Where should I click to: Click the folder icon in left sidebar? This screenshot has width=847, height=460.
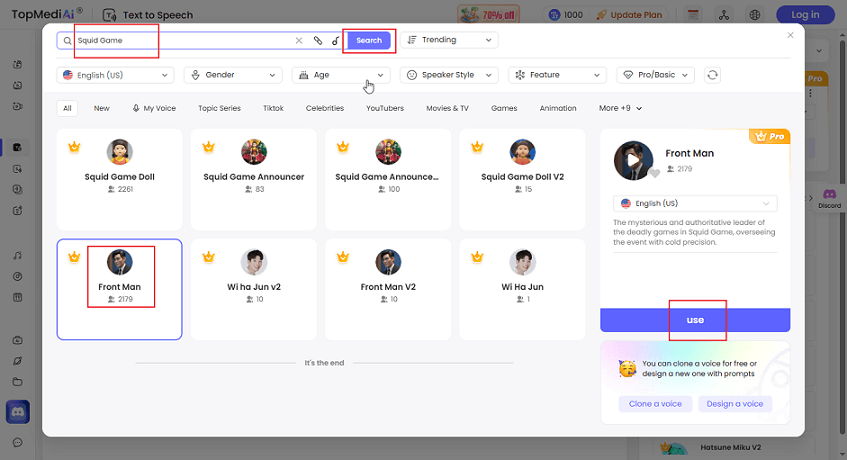(x=17, y=382)
